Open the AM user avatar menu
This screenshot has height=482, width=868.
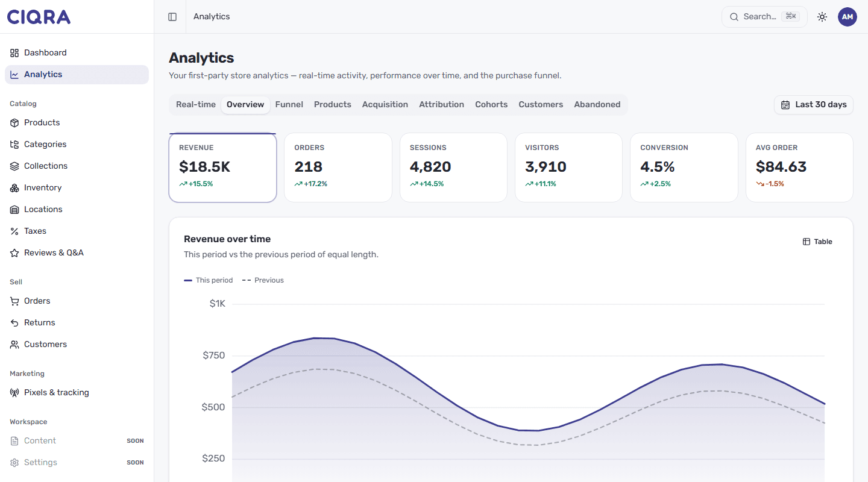pyautogui.click(x=848, y=17)
